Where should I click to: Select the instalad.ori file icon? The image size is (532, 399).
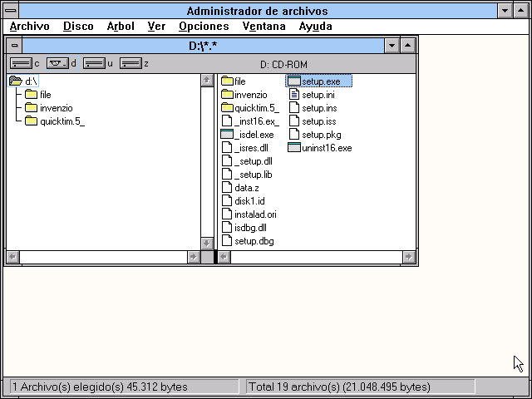click(x=227, y=214)
